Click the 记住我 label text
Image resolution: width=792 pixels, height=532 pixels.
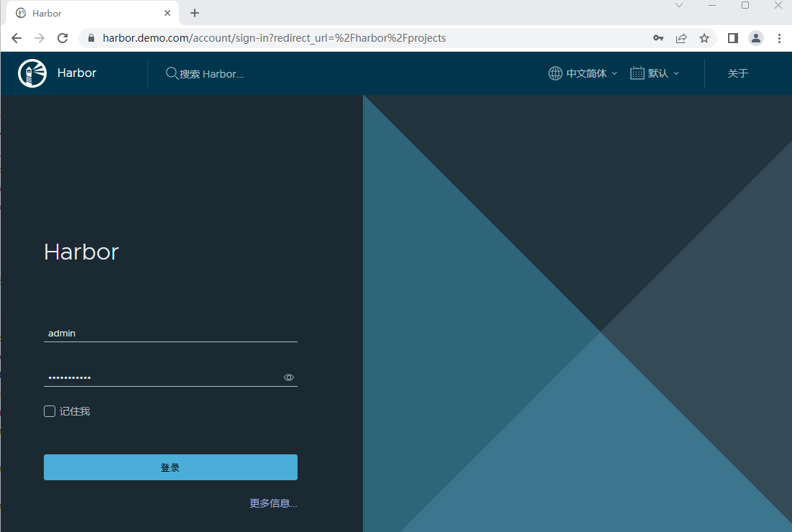pyautogui.click(x=75, y=411)
